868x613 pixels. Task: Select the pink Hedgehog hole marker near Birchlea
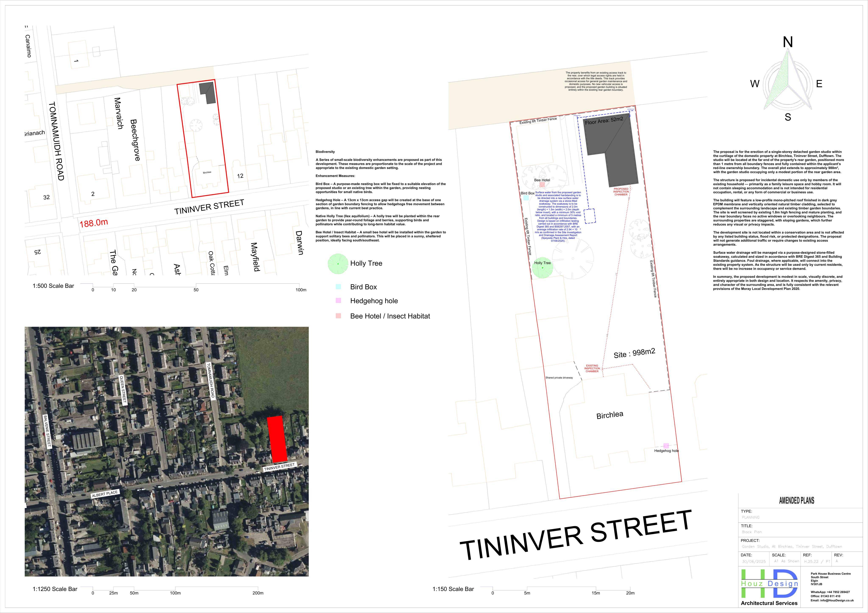(x=666, y=446)
